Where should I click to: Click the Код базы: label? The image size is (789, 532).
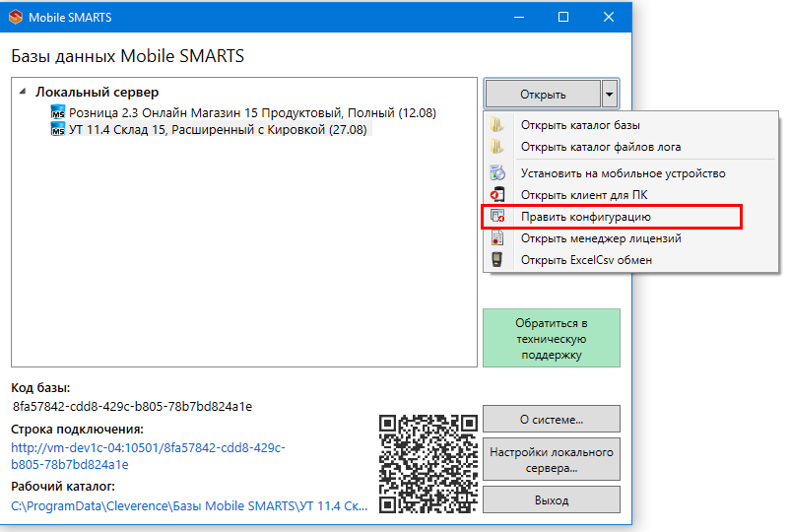[40, 388]
